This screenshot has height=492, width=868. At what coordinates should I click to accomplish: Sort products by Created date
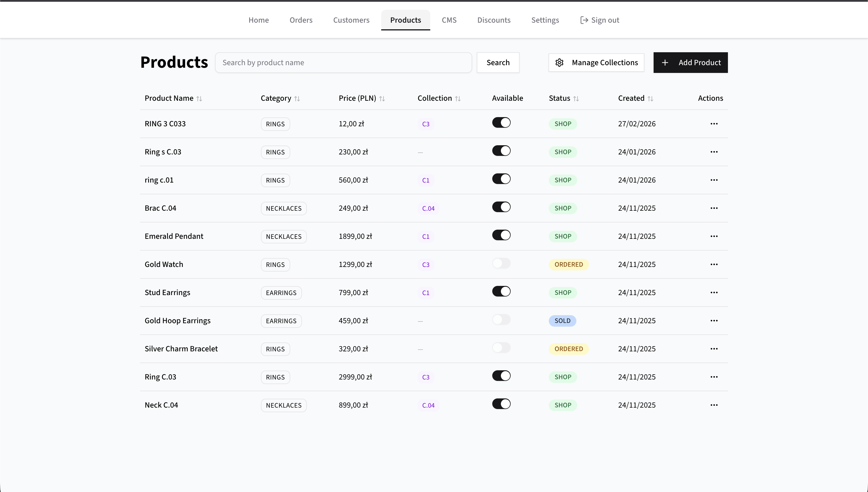coord(651,98)
